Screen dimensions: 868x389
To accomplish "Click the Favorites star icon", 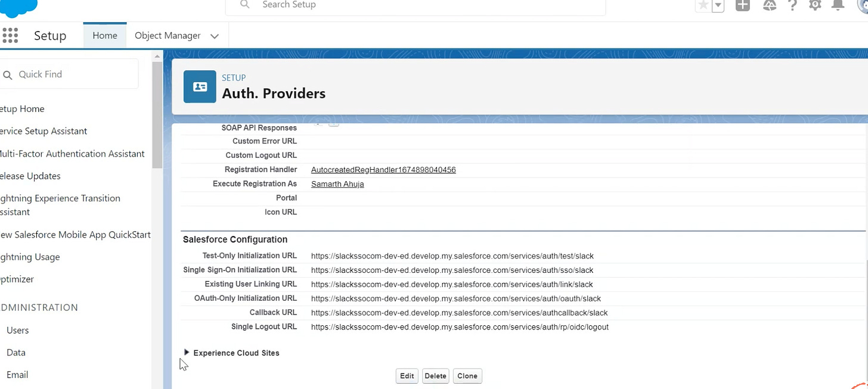I will [703, 5].
